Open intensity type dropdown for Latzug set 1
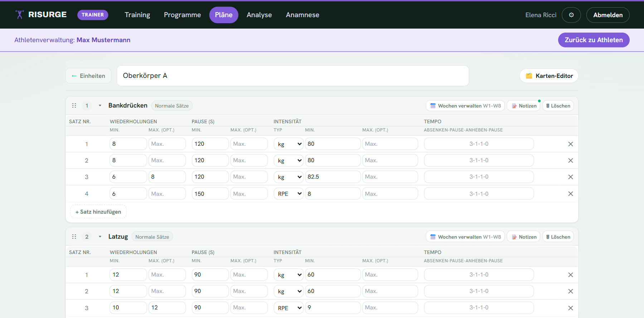Viewport: 644px width, 318px height. (x=289, y=275)
